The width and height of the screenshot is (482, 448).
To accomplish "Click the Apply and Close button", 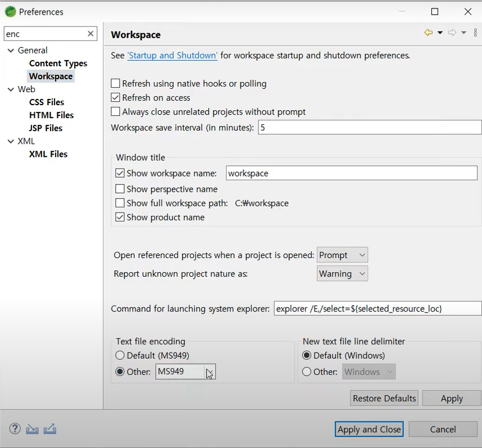I will tap(369, 429).
